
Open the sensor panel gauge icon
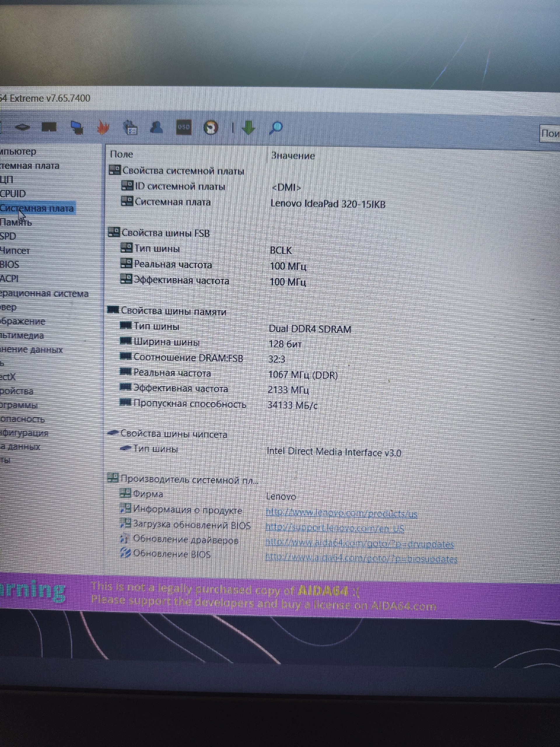pos(211,128)
